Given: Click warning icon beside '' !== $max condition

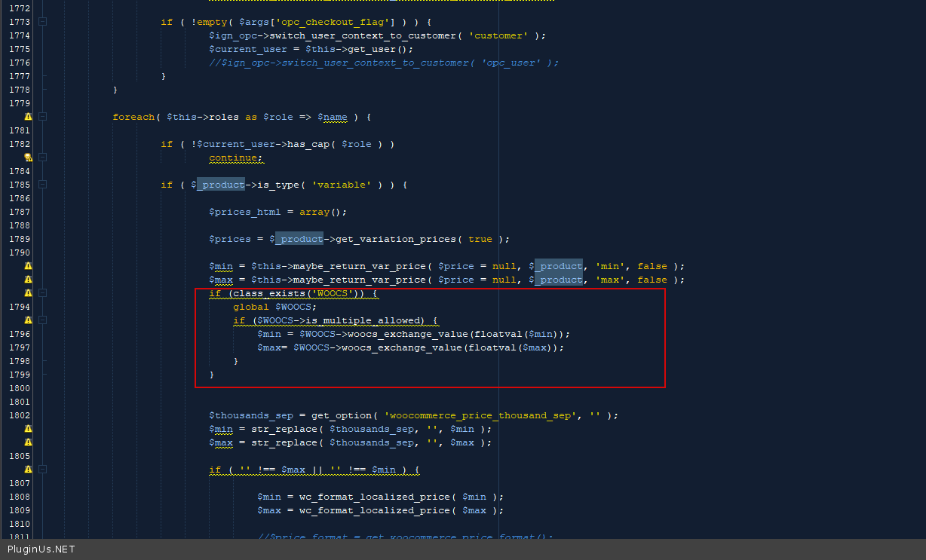Looking at the screenshot, I should [28, 470].
